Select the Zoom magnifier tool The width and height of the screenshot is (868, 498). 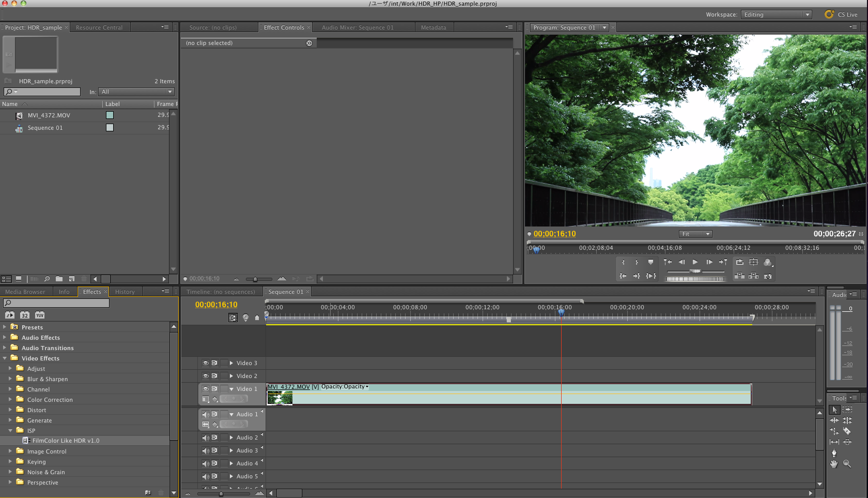coord(847,464)
